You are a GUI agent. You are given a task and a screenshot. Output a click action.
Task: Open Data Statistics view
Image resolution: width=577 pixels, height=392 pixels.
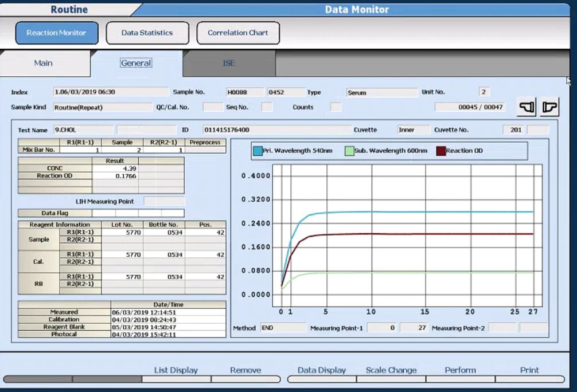[147, 33]
